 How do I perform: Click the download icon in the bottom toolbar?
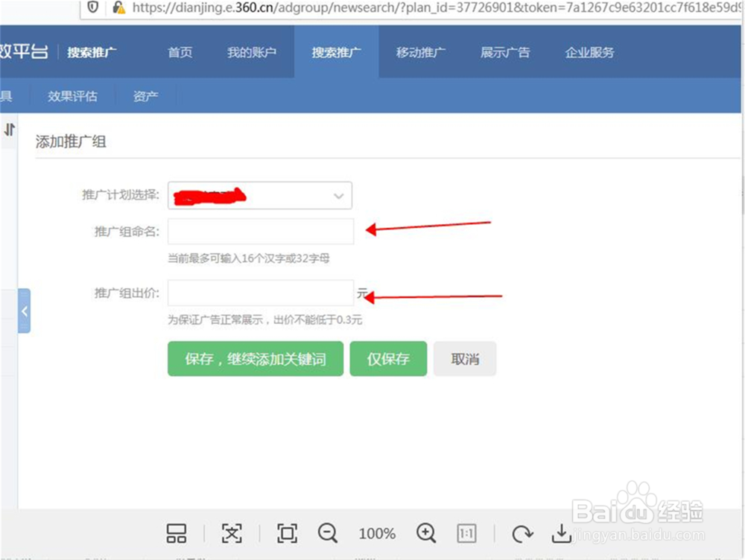tap(562, 533)
